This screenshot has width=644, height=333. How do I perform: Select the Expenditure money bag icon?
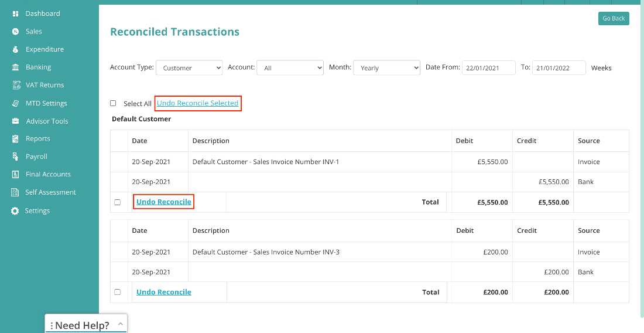(16, 49)
